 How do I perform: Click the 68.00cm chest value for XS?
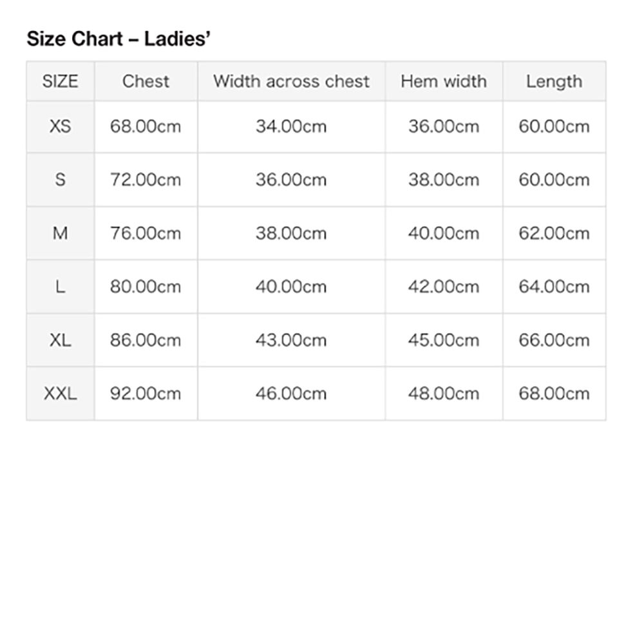(x=146, y=126)
